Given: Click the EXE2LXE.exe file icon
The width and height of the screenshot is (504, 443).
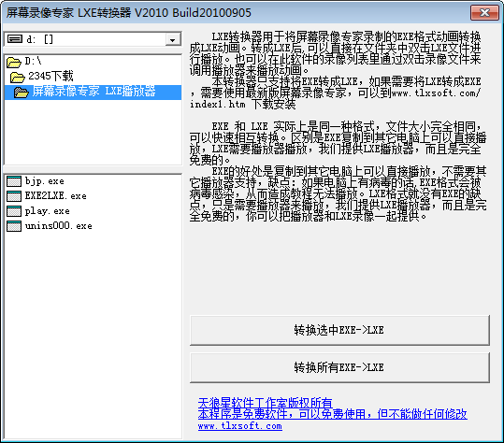Looking at the screenshot, I should click(14, 196).
